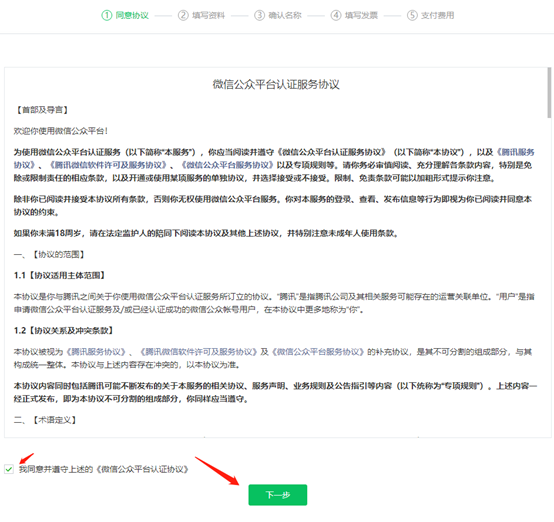Click the circled number 1 step icon

(107, 15)
